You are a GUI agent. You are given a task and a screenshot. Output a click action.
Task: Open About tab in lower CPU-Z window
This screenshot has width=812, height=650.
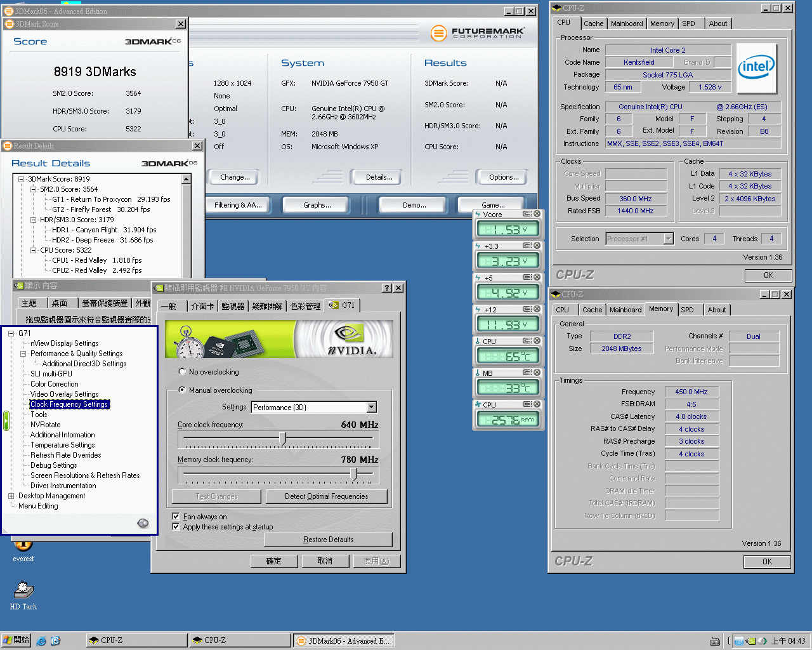tap(717, 310)
